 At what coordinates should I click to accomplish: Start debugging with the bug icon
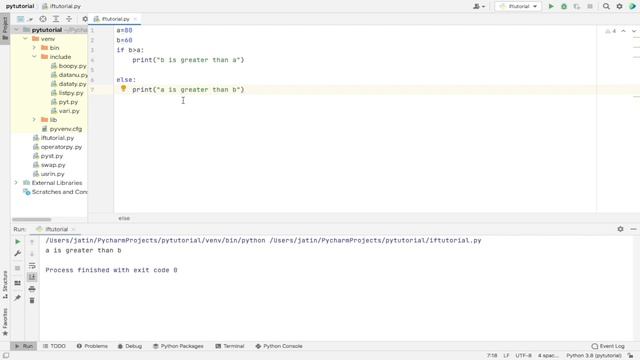tap(564, 7)
